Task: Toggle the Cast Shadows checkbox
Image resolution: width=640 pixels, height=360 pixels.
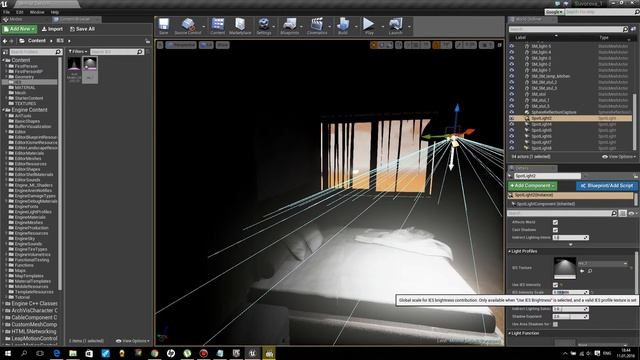Action: 555,230
